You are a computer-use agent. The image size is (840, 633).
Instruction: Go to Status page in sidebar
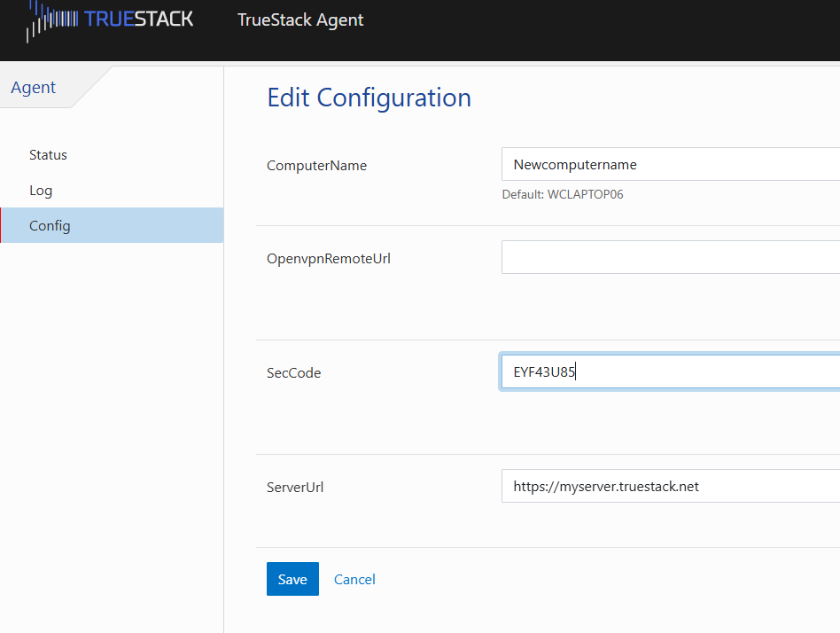[x=48, y=155]
